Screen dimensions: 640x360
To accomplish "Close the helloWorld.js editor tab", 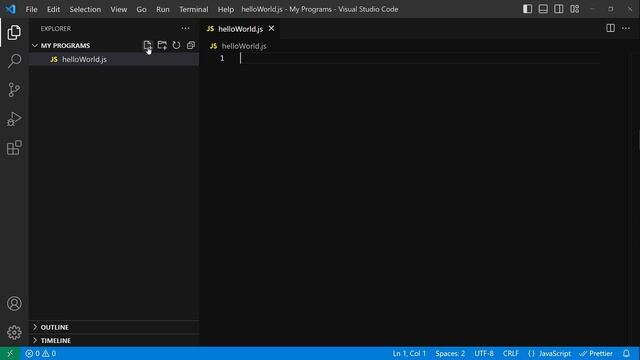I will pyautogui.click(x=271, y=29).
